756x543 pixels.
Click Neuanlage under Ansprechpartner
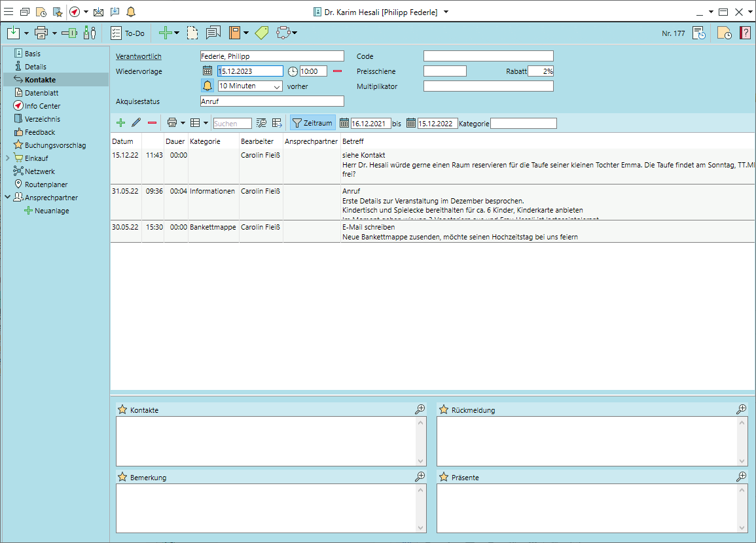(52, 211)
